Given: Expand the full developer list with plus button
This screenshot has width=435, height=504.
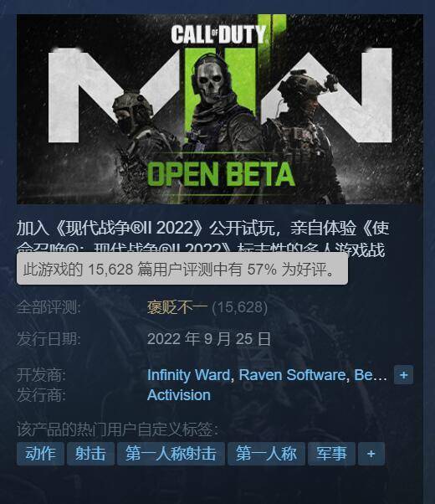Looking at the screenshot, I should tap(403, 375).
